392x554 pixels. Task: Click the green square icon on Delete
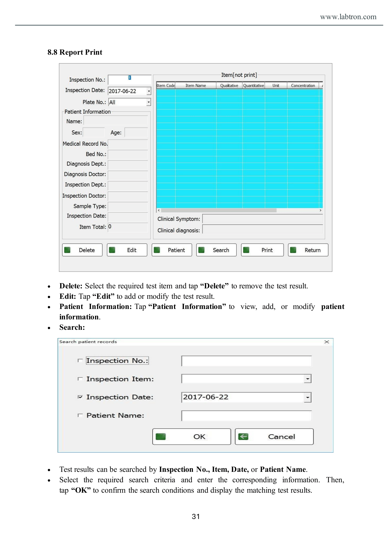67,250
